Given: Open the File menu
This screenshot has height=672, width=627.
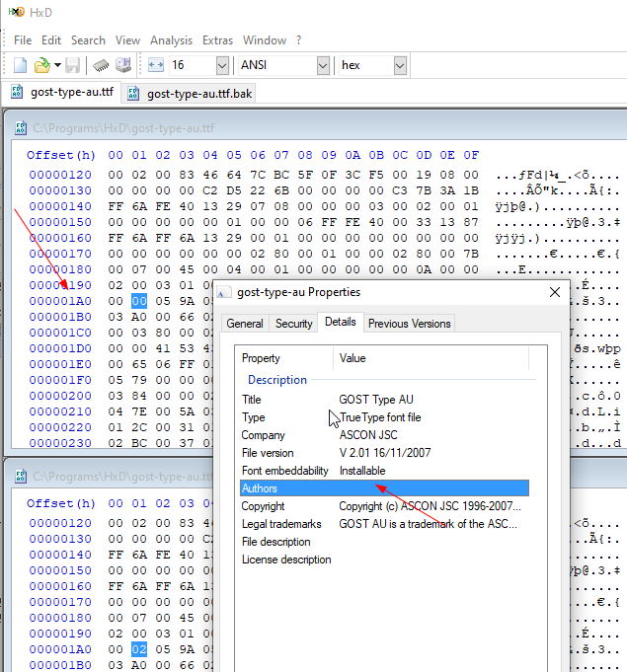Looking at the screenshot, I should click(x=23, y=40).
